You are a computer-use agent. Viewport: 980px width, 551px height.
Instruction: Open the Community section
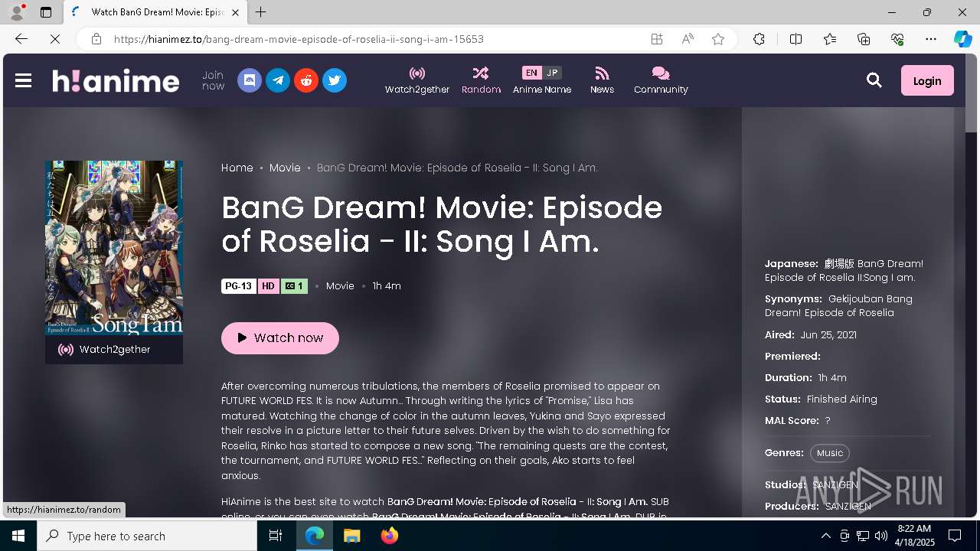click(661, 80)
